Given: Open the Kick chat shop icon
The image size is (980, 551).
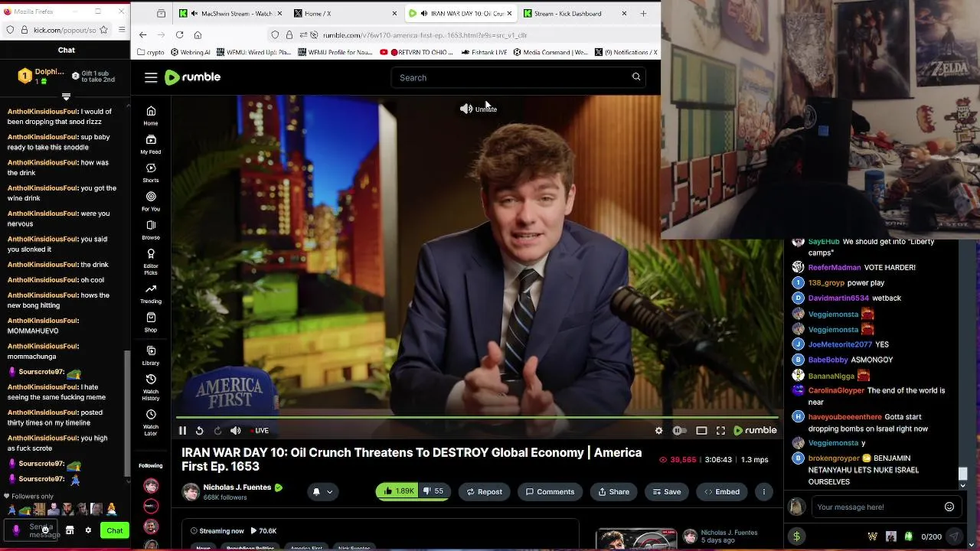Looking at the screenshot, I should coord(70,530).
